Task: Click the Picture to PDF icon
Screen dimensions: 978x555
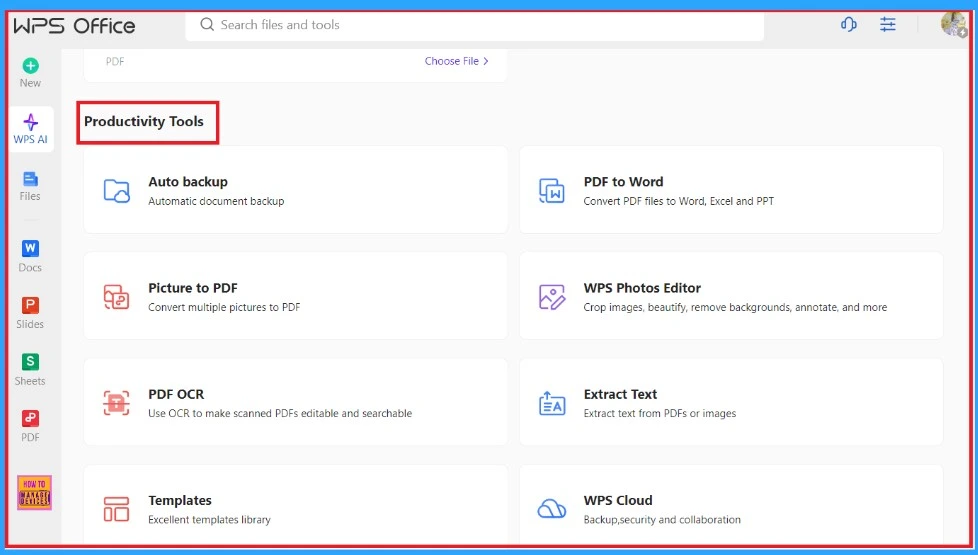Action: [x=117, y=297]
